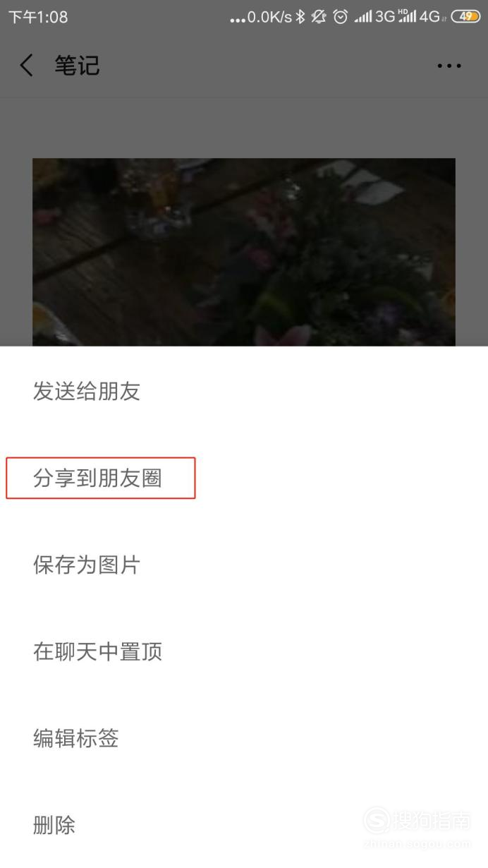Tap the battery indicator showing 49

(x=466, y=17)
